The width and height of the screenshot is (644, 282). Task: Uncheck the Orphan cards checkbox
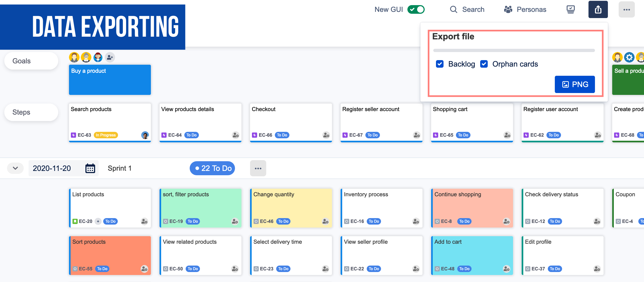click(x=484, y=64)
